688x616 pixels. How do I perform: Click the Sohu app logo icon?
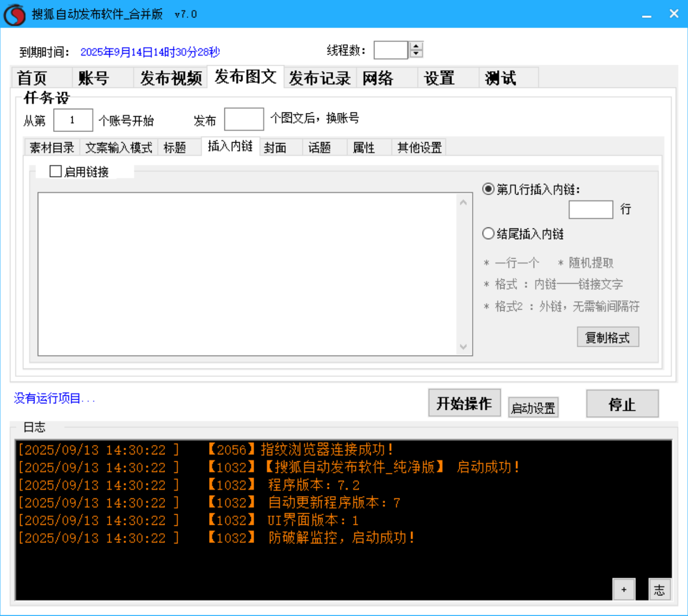[x=14, y=14]
